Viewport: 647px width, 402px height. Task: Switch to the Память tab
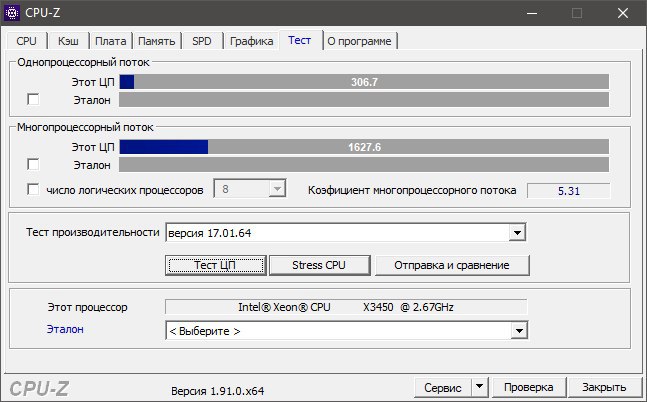tap(156, 41)
